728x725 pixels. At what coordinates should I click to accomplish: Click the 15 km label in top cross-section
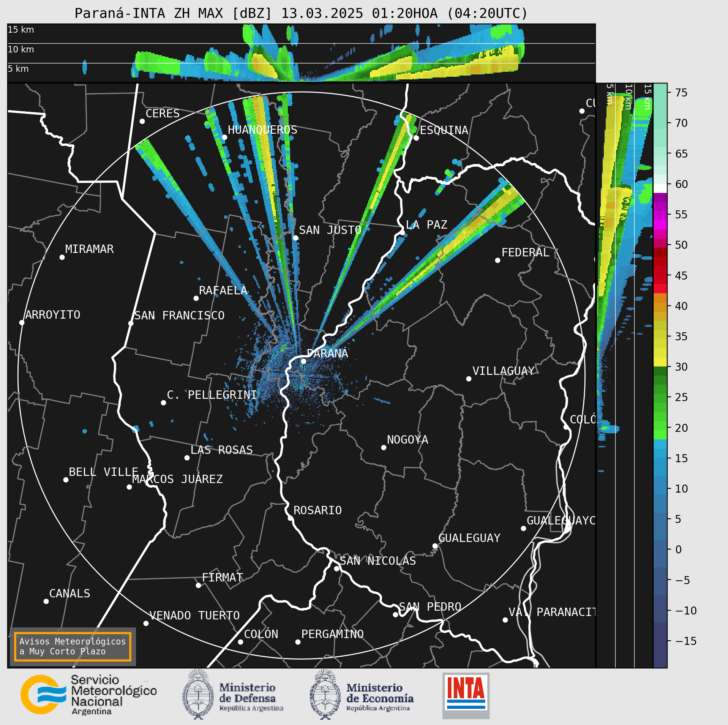click(21, 30)
